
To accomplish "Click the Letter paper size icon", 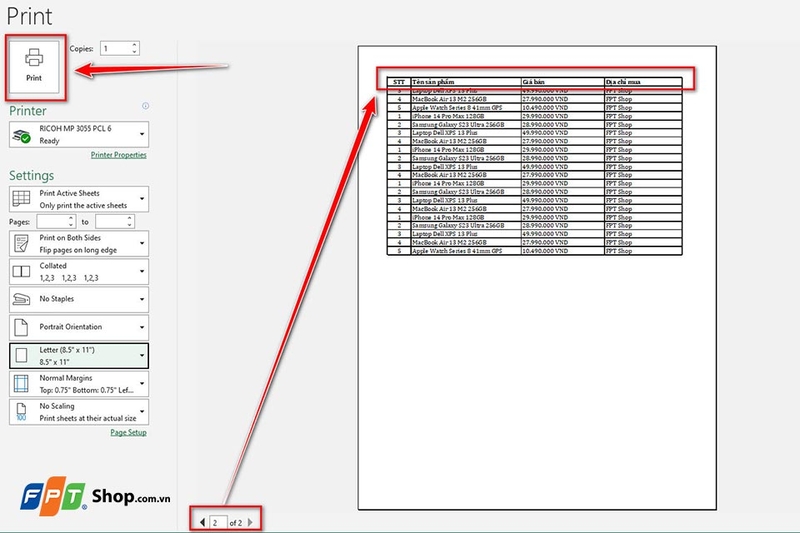I will pyautogui.click(x=21, y=356).
